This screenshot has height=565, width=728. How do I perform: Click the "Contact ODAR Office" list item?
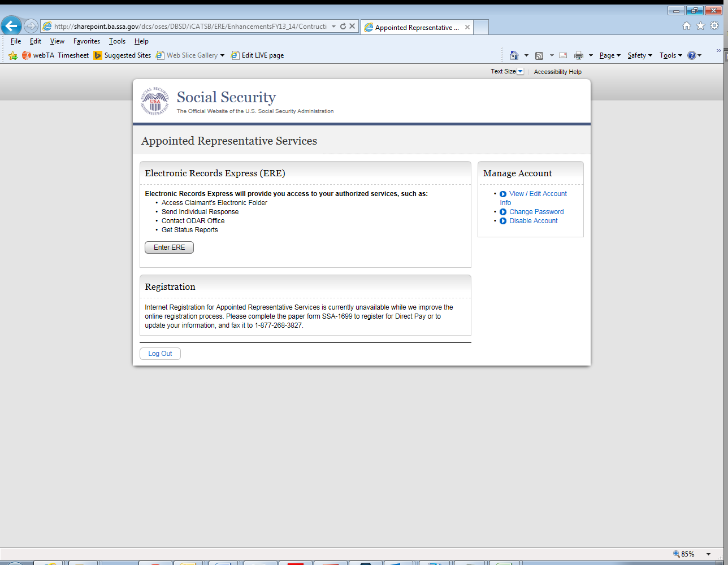pyautogui.click(x=193, y=221)
